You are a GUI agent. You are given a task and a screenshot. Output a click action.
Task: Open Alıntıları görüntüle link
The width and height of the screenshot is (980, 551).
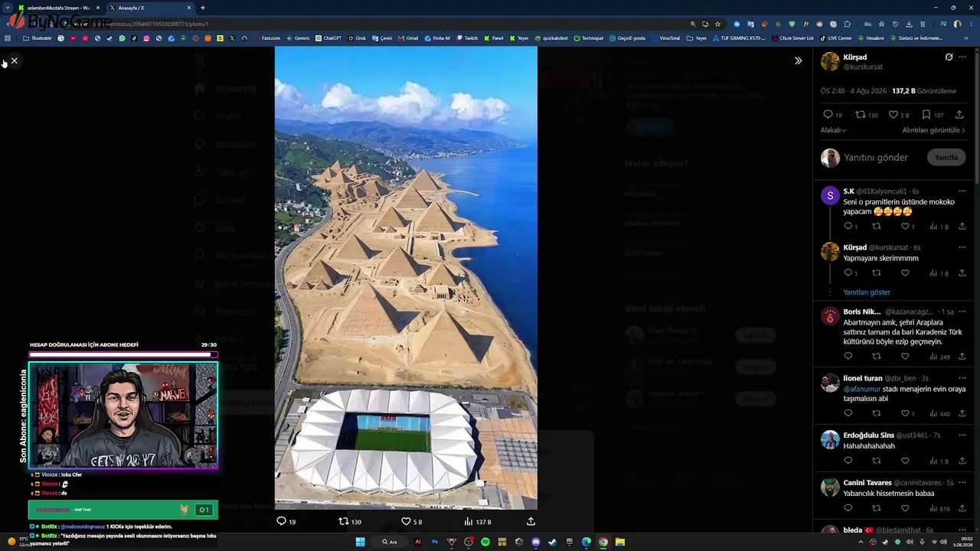933,130
